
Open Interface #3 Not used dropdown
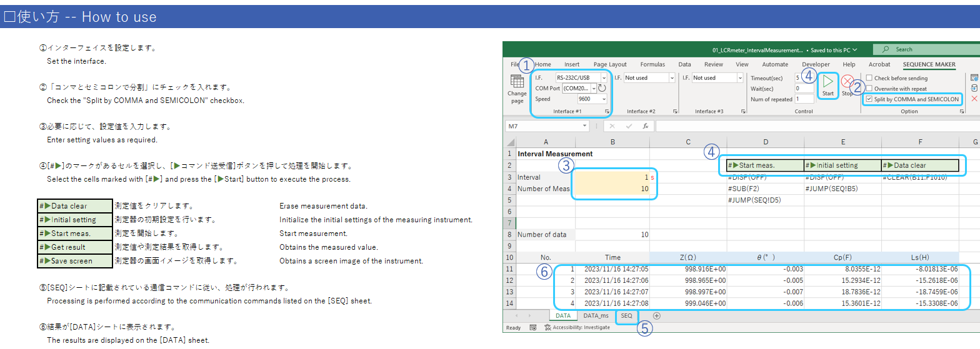(x=739, y=78)
